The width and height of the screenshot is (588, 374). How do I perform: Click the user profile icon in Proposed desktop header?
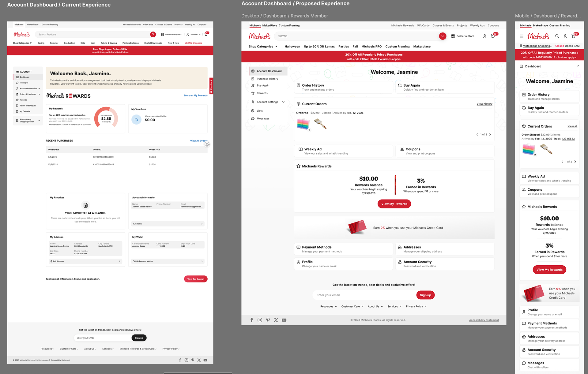point(484,36)
